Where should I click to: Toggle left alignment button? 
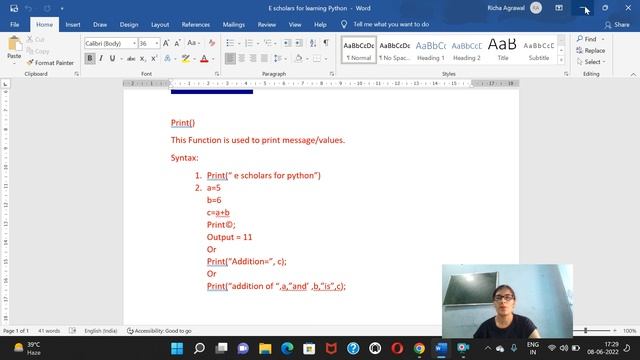coord(230,59)
